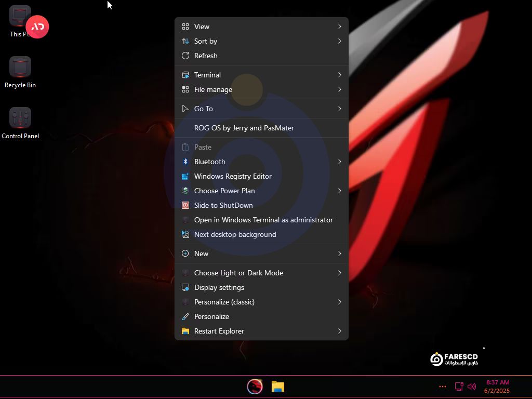This screenshot has height=399, width=532.
Task: Expand the File manage submenu chevron
Action: [x=340, y=89]
